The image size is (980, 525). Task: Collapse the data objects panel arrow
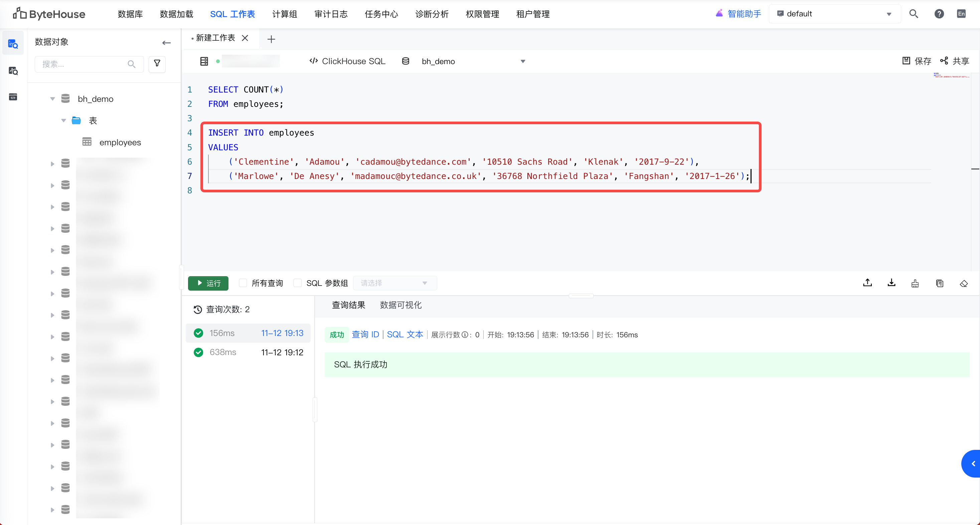[x=166, y=43]
